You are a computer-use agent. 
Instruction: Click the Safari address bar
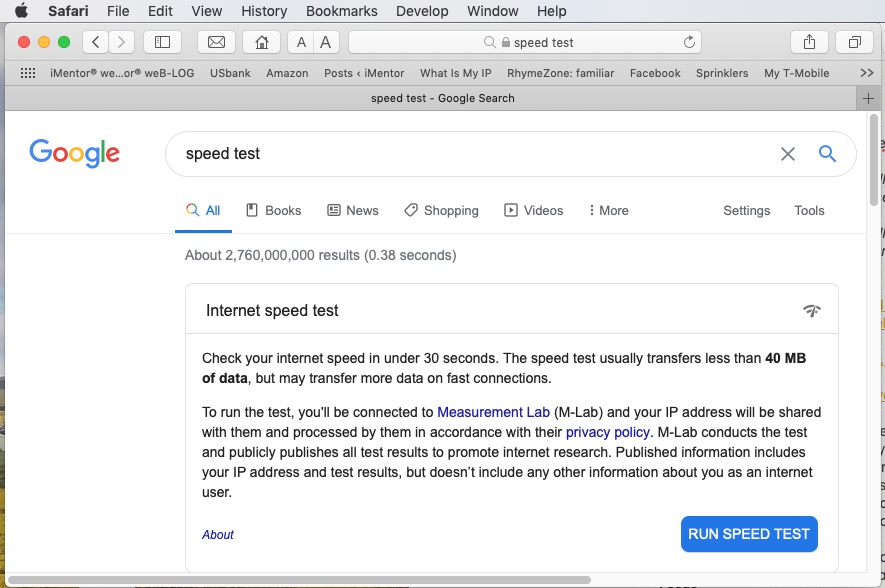pos(525,42)
